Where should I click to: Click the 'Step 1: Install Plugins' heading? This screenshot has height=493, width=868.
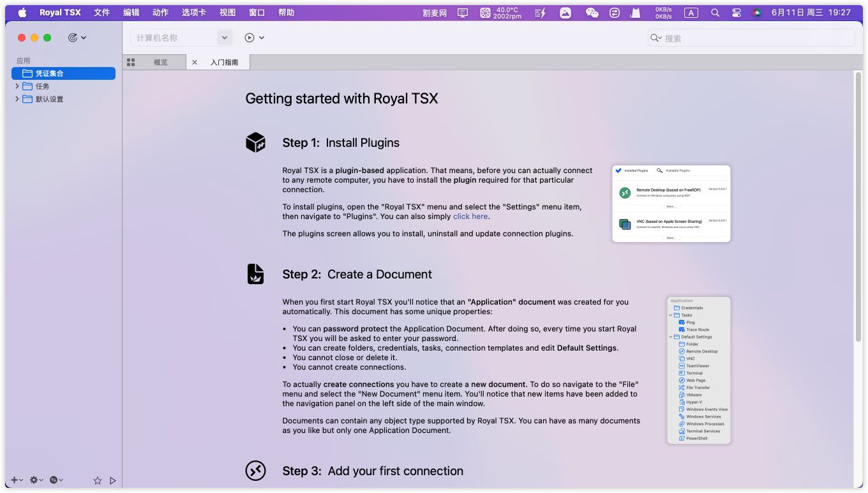tap(341, 142)
